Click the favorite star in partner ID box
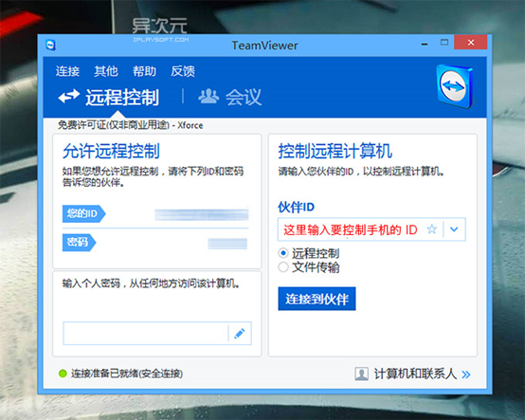The image size is (525, 420). point(431,229)
